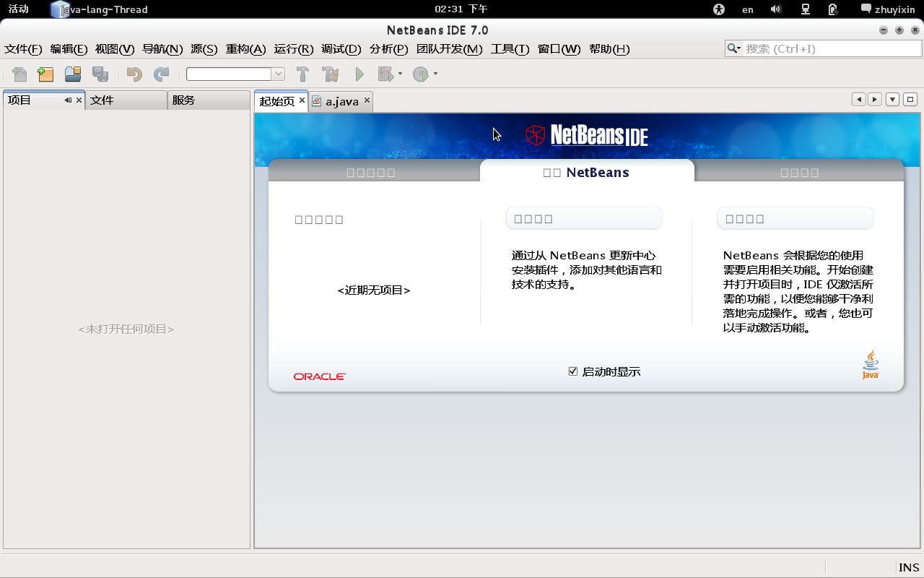This screenshot has height=578, width=924.
Task: Click the 02:31 下午 clock
Action: (461, 9)
